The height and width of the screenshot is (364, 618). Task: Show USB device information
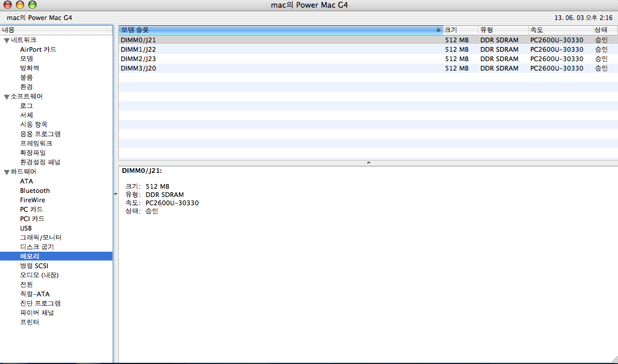tap(26, 228)
